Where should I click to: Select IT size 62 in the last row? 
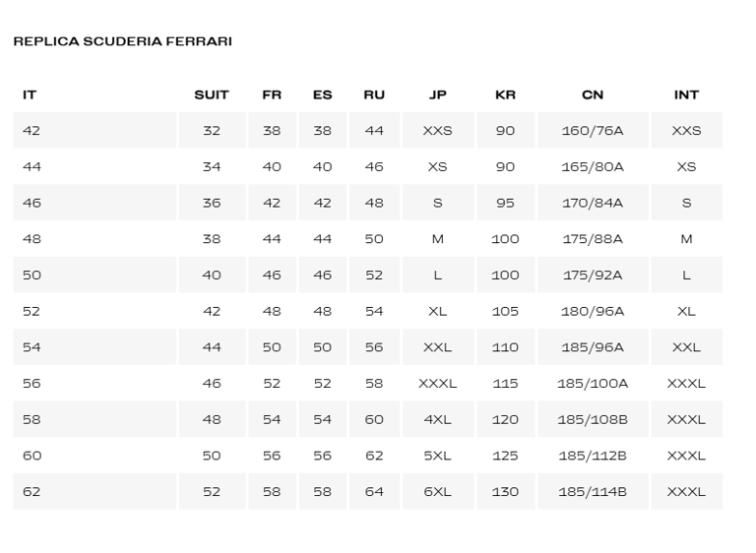(32, 492)
